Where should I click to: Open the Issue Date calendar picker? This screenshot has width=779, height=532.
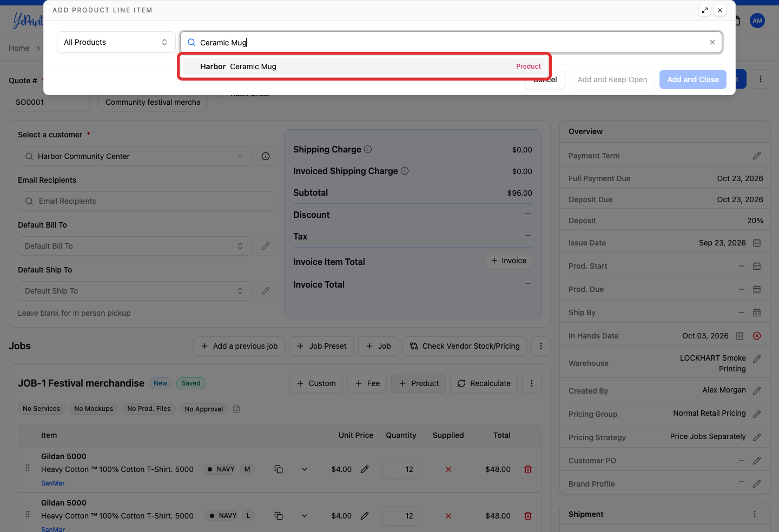click(757, 243)
